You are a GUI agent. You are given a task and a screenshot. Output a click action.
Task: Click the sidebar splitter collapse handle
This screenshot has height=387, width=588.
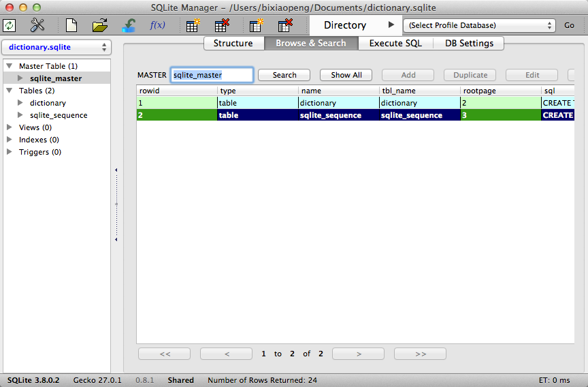point(116,204)
